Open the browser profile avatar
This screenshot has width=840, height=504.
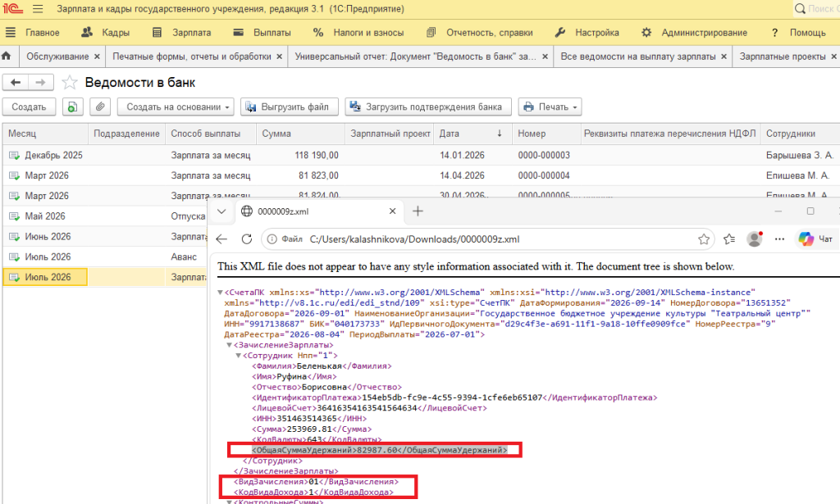click(755, 239)
